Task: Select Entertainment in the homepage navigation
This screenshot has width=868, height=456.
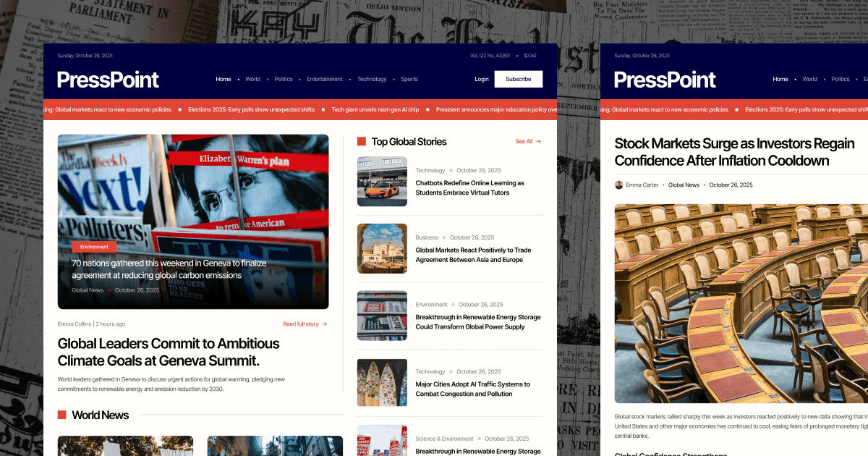Action: click(x=325, y=79)
